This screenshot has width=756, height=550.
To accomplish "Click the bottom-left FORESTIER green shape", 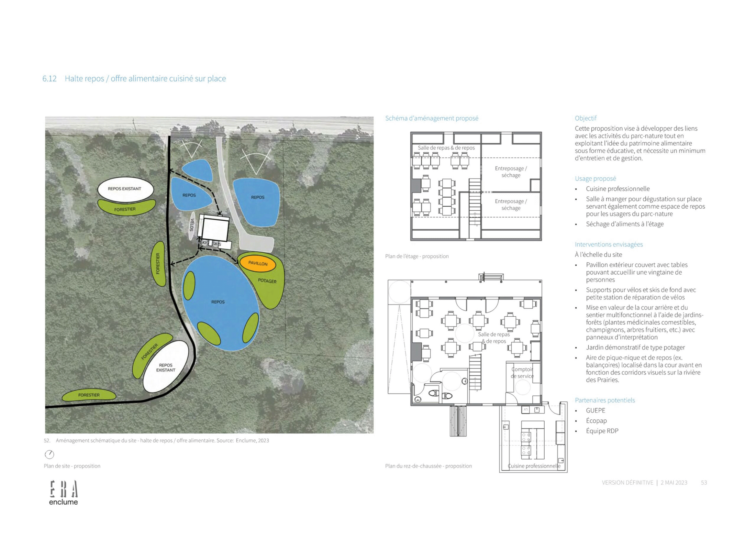I will pyautogui.click(x=89, y=395).
